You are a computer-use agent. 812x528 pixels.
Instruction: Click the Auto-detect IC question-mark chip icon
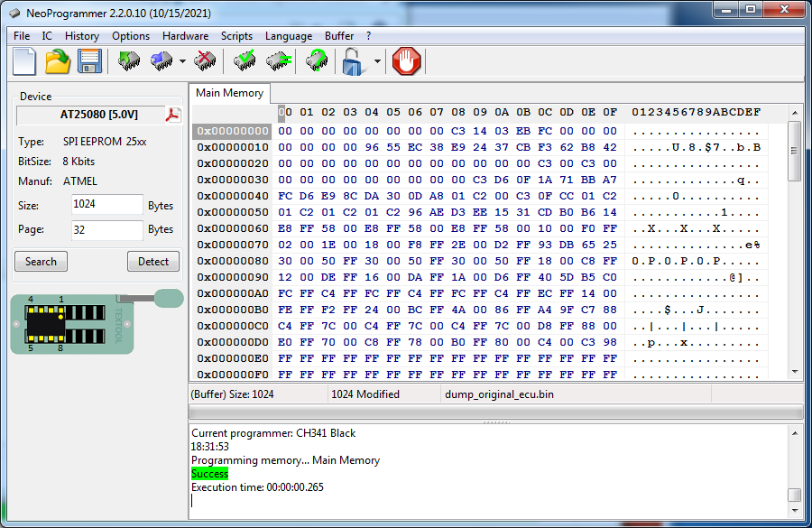coord(316,61)
